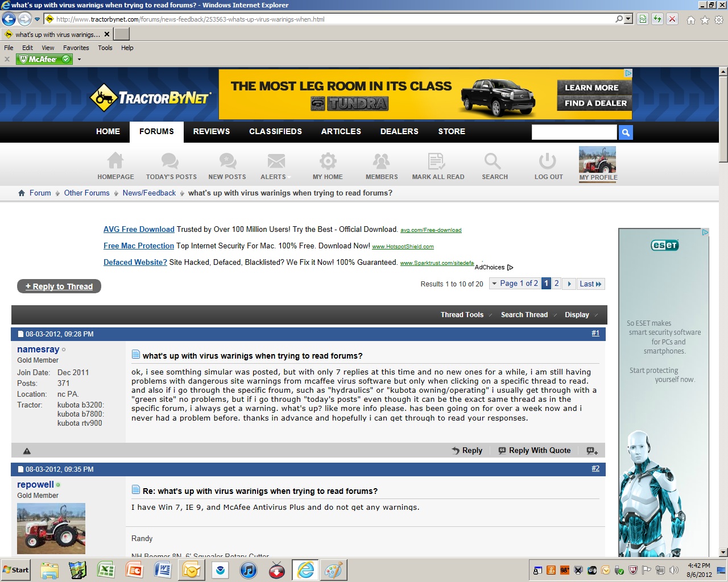Jump to the Last page

pos(590,284)
